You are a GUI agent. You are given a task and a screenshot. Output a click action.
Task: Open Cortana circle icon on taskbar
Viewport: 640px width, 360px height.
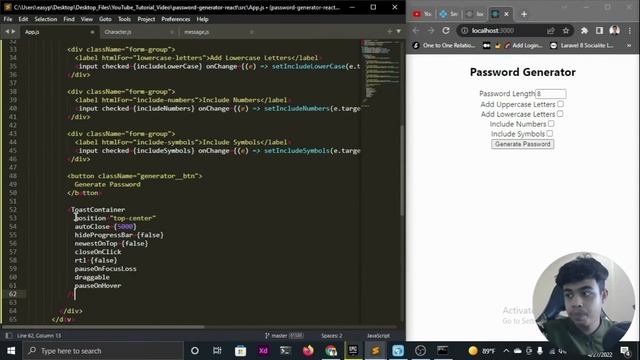point(195,351)
